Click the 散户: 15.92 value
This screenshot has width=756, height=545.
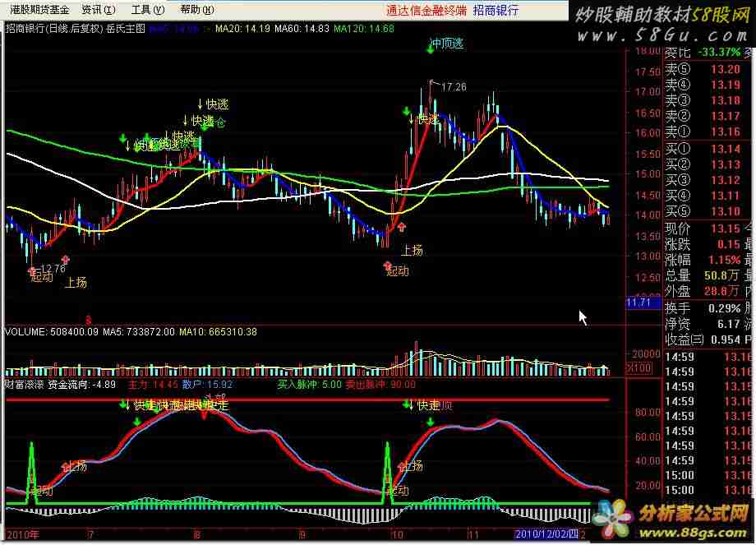pyautogui.click(x=207, y=385)
